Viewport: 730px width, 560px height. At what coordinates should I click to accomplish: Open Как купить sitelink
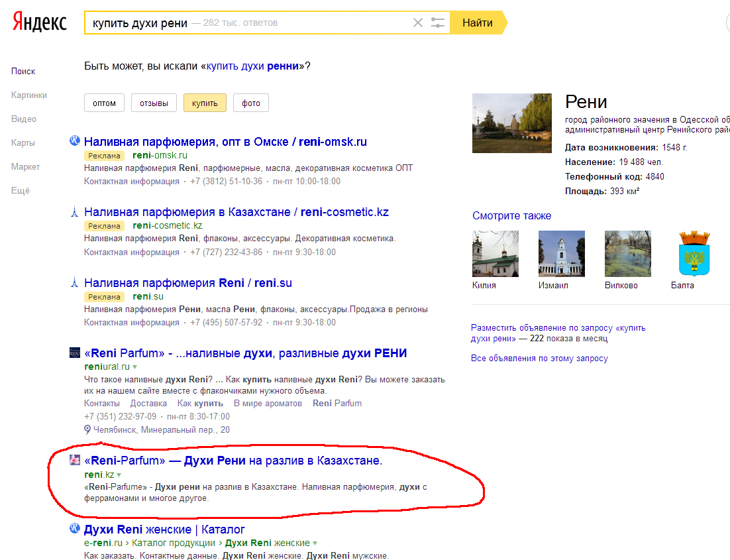coord(200,403)
